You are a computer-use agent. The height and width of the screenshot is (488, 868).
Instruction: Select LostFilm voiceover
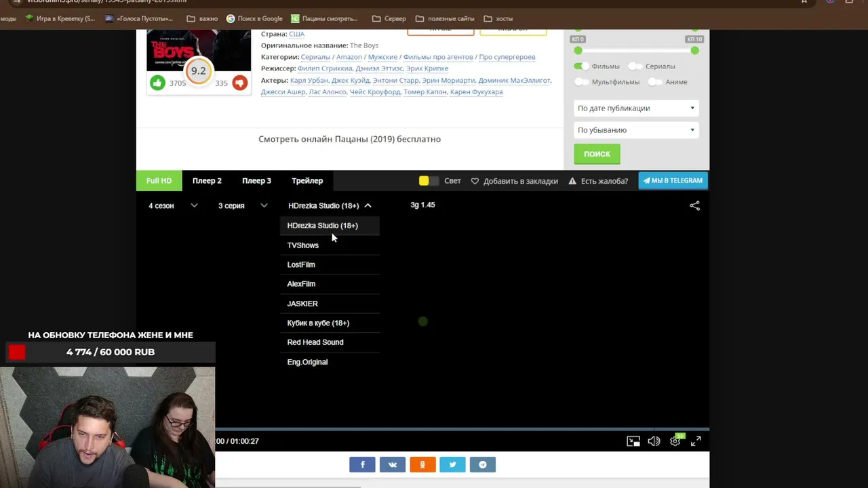coord(330,265)
